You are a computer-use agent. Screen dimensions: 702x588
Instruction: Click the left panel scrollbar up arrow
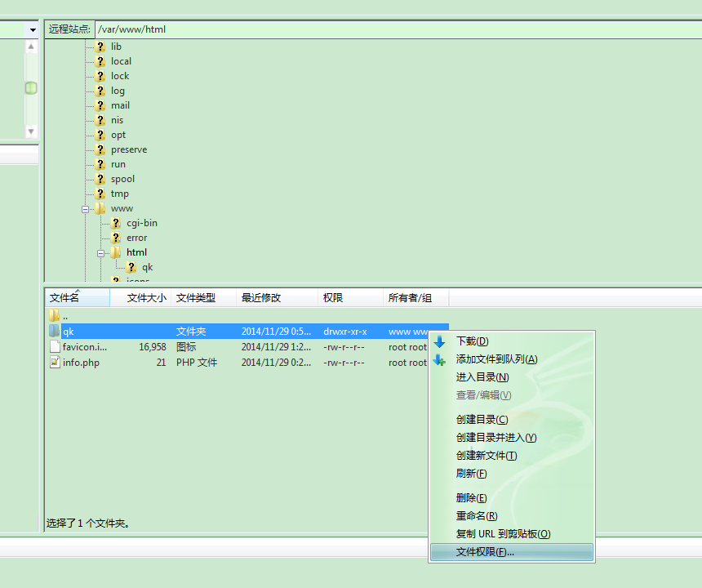pos(31,47)
